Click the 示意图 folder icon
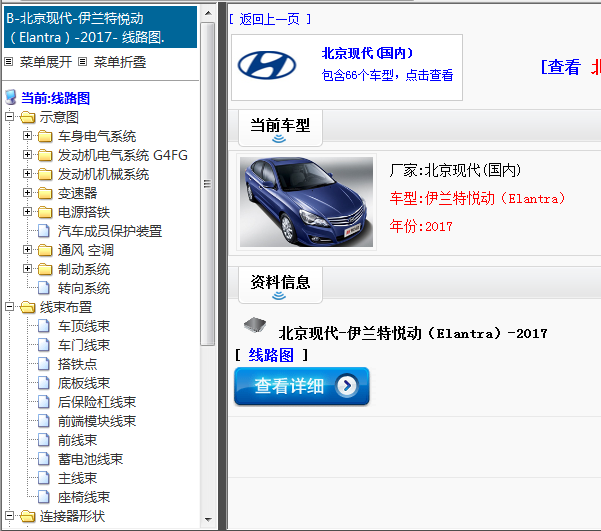 click(x=28, y=117)
